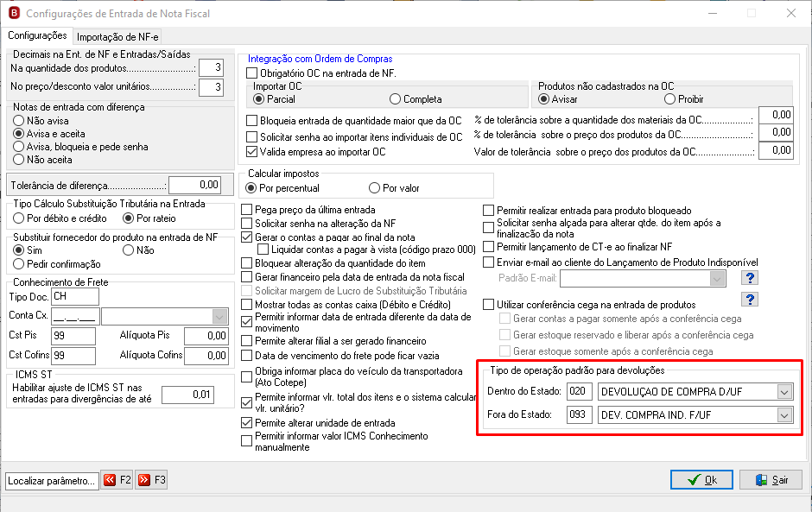Select Pedir confirmação radio option
This screenshot has width=812, height=512.
pyautogui.click(x=19, y=264)
